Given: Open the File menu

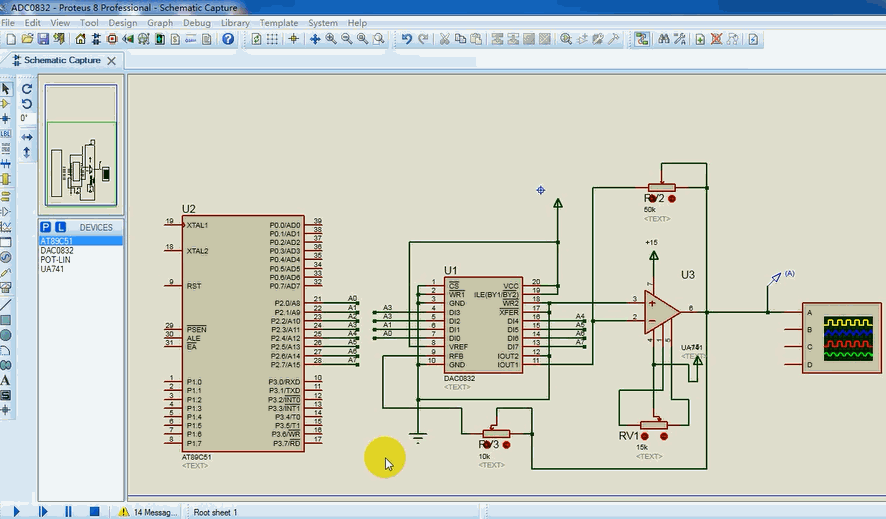Looking at the screenshot, I should pos(8,23).
